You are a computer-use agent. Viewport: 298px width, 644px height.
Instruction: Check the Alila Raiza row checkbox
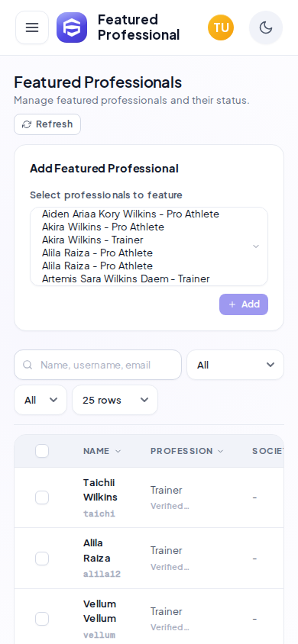[x=42, y=559]
